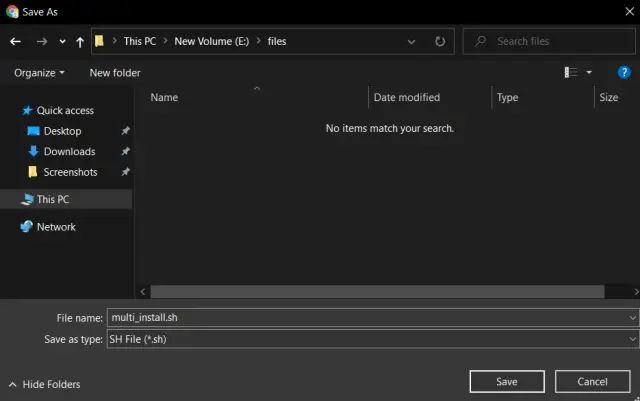This screenshot has height=401, width=640.
Task: Expand the File name dropdown arrow
Action: (632, 317)
